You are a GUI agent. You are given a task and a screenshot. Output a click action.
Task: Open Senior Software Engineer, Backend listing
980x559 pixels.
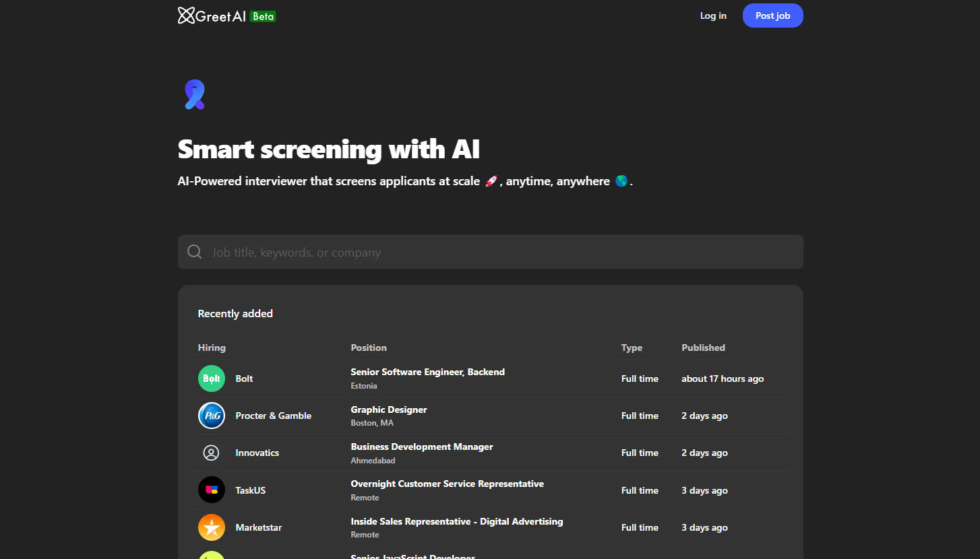pos(427,372)
